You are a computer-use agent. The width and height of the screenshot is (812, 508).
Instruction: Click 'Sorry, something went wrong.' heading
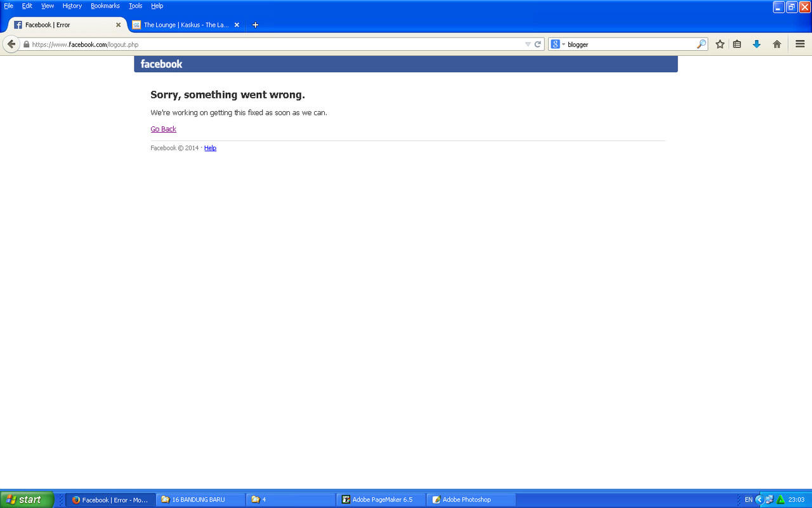pos(228,95)
